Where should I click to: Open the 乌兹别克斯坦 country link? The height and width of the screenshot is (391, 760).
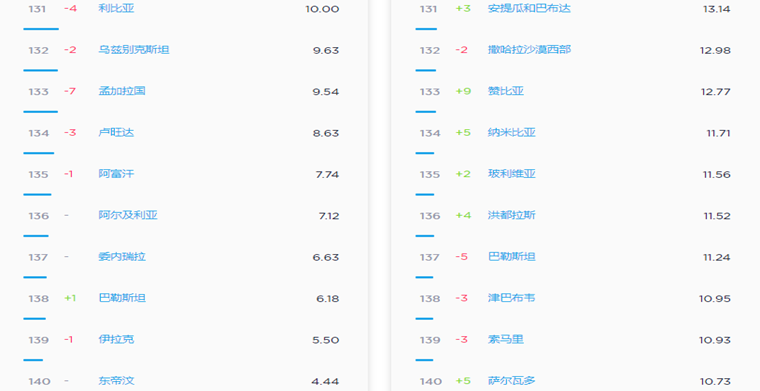[x=134, y=50]
